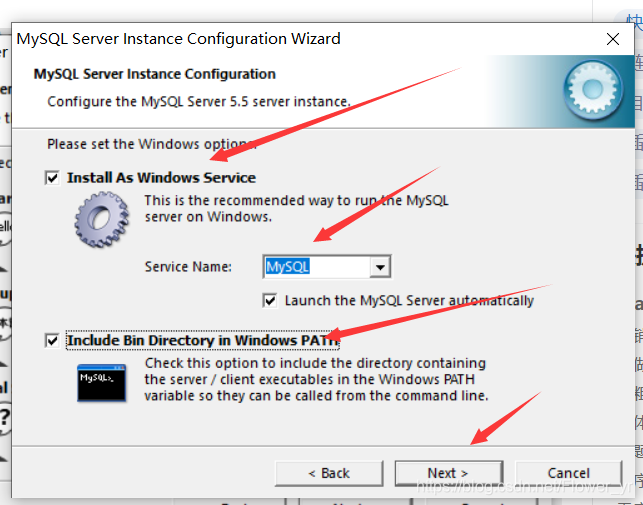This screenshot has width=643, height=505.
Task: Click 'Please set the Windows options' text
Action: 152,144
